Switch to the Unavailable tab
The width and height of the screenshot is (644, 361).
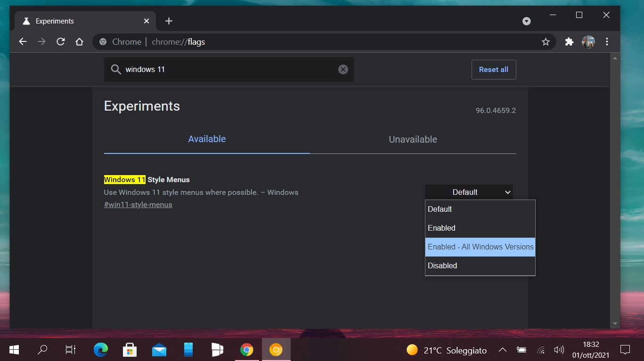(413, 139)
